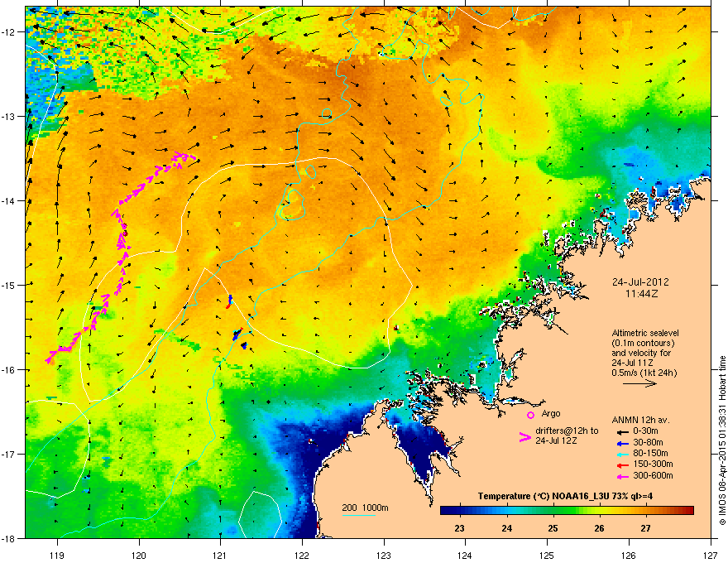
Task: Click the 123 longitude axis label
Action: [x=384, y=556]
